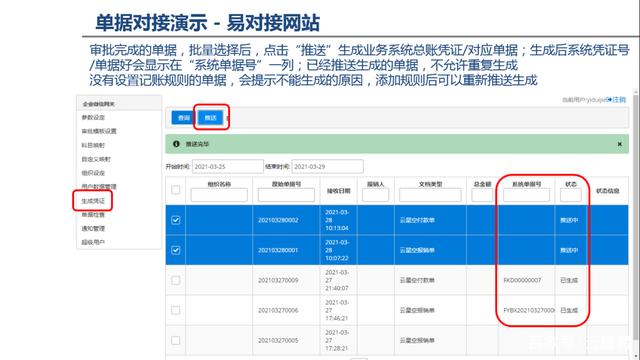Open document type link in row 202103270005
This screenshot has height=360, width=640.
pos(417,340)
